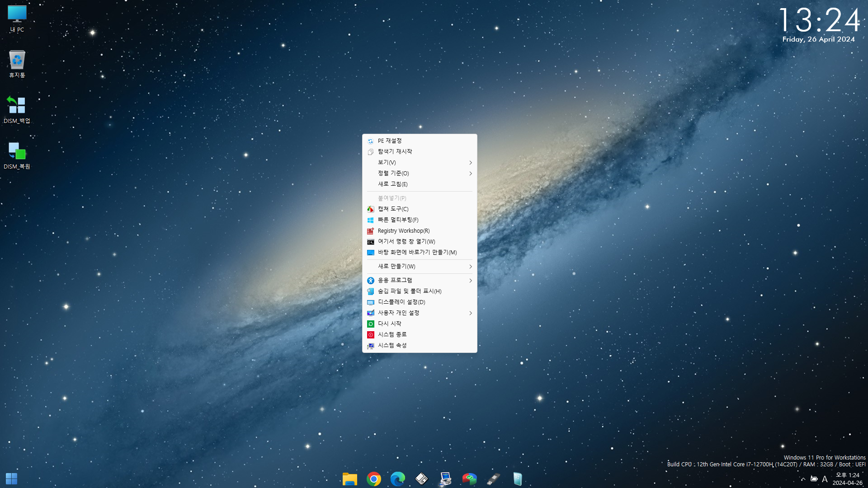Select PE 재설정 in the context menu
This screenshot has width=868, height=488.
[x=420, y=141]
